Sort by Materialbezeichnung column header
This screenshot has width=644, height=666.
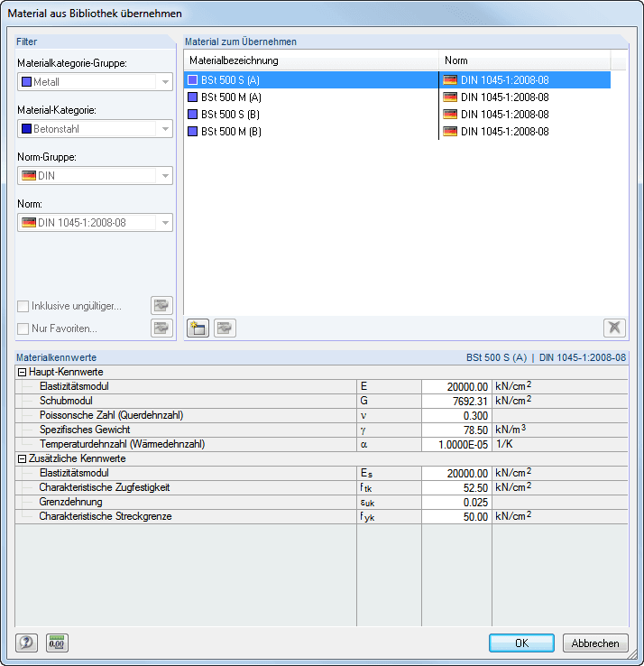[x=311, y=60]
